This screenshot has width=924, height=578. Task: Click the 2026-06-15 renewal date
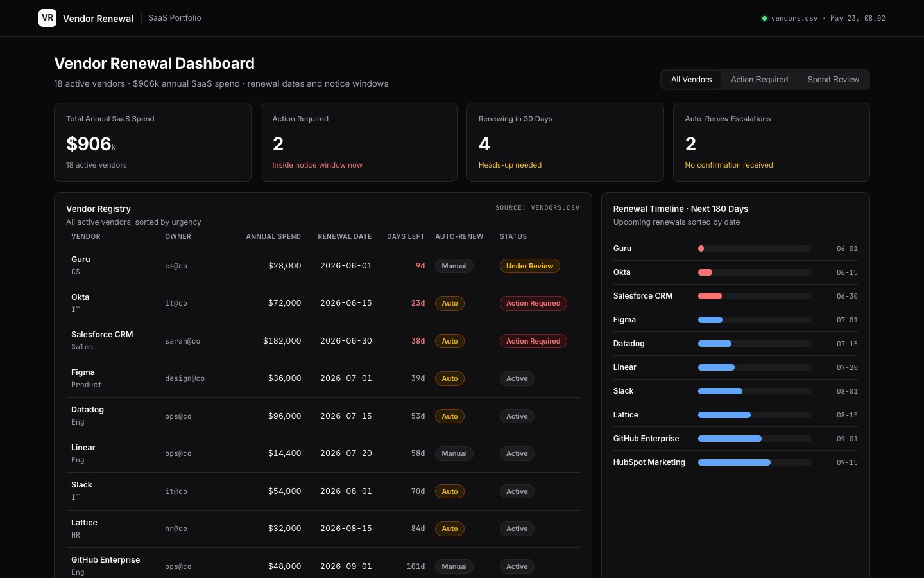pyautogui.click(x=346, y=303)
